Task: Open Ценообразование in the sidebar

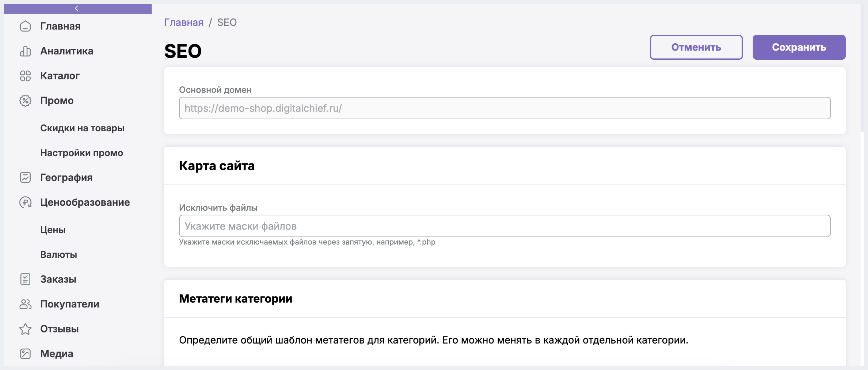Action: pyautogui.click(x=85, y=202)
